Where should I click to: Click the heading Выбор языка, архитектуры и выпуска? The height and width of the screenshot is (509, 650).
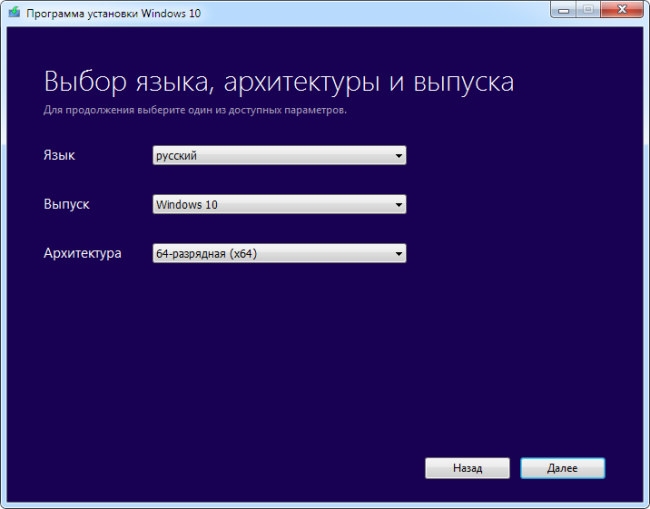[279, 82]
